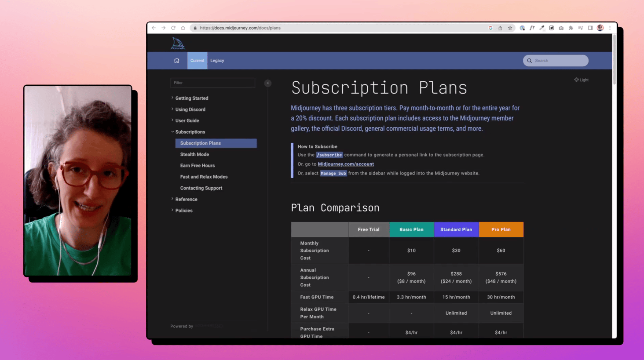This screenshot has height=360, width=644.
Task: Click the Midjourney sailboat logo
Action: point(178,43)
